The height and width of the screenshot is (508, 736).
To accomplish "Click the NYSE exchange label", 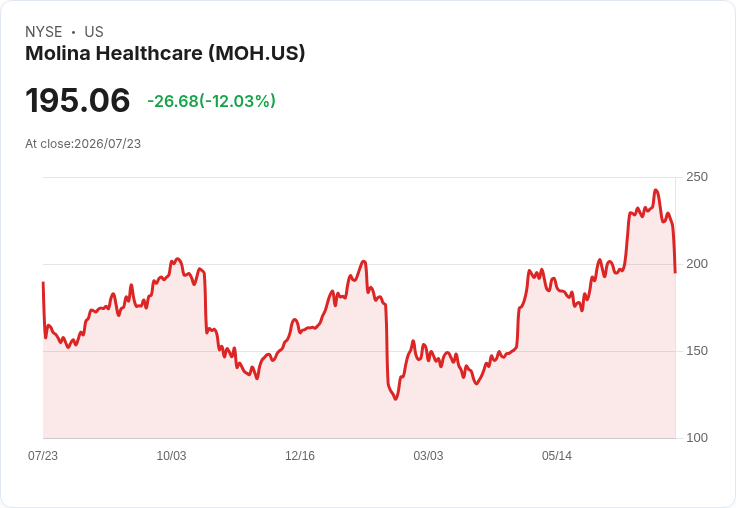I will [44, 32].
